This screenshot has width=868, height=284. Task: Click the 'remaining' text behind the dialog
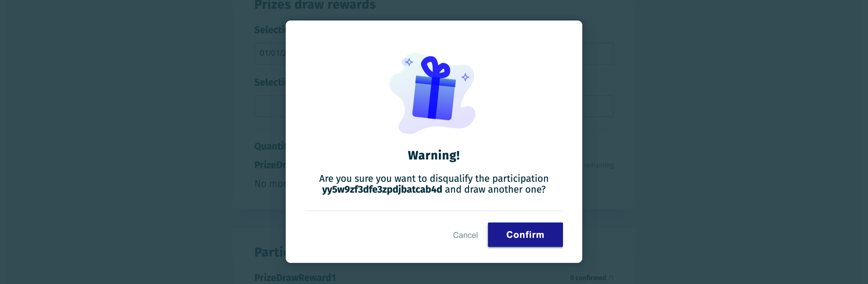coord(598,165)
